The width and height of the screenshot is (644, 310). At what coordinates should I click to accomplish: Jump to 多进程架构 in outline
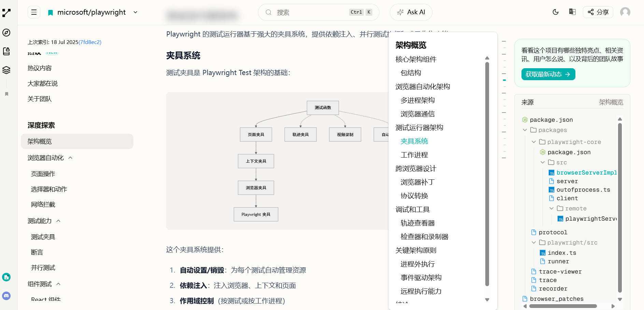(x=418, y=100)
